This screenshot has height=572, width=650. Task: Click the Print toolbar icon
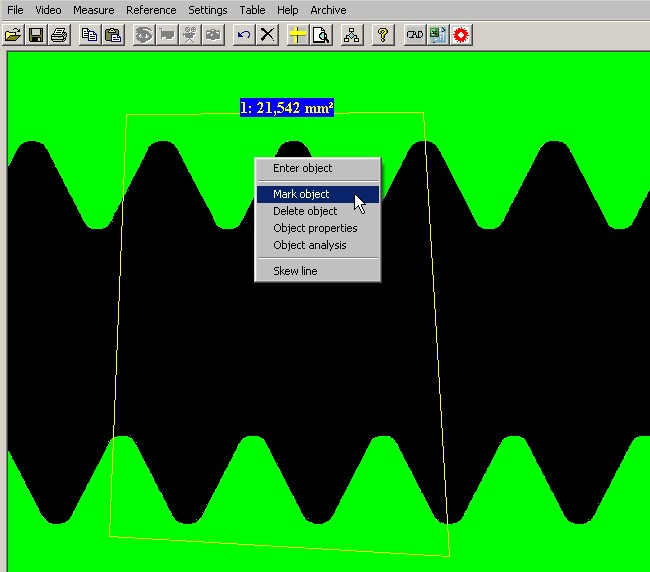point(59,35)
